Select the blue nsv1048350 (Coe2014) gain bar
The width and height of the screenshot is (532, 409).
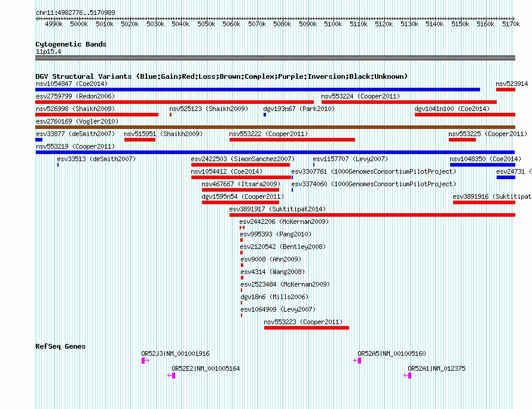482,165
